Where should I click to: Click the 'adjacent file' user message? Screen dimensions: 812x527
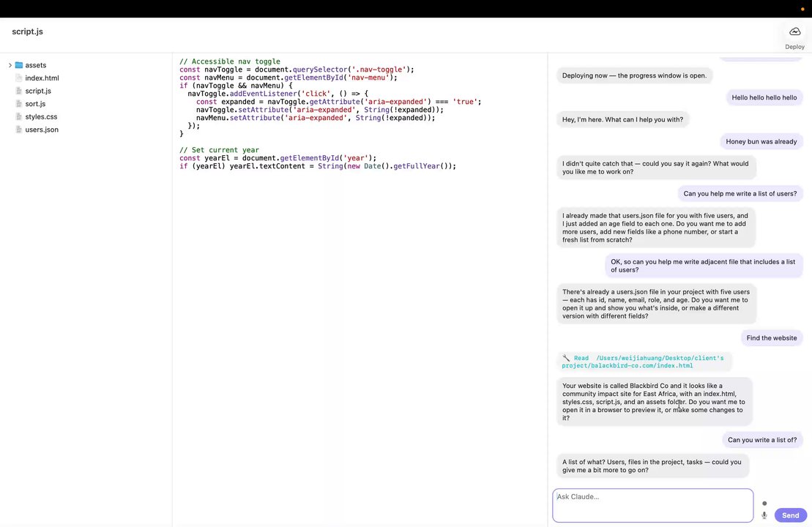pos(703,266)
